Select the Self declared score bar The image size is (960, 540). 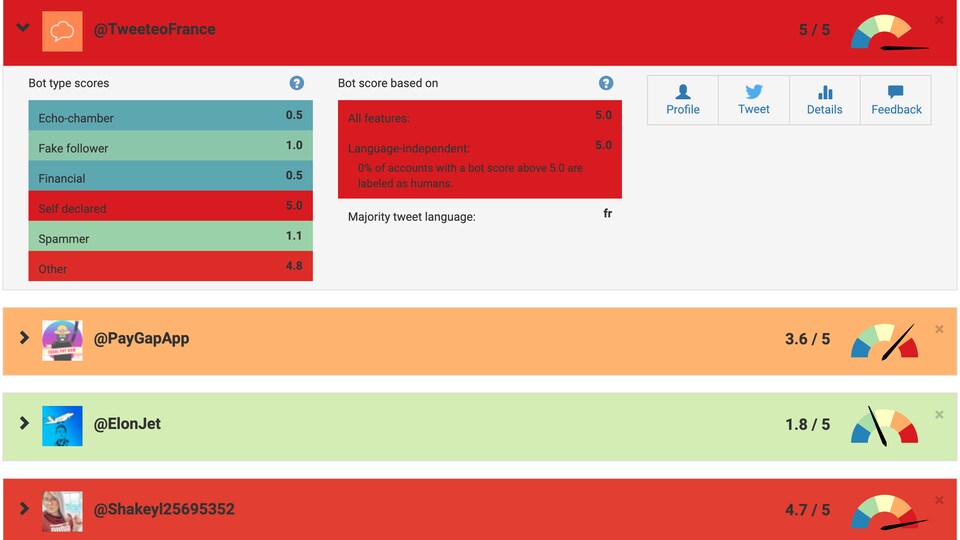[170, 206]
